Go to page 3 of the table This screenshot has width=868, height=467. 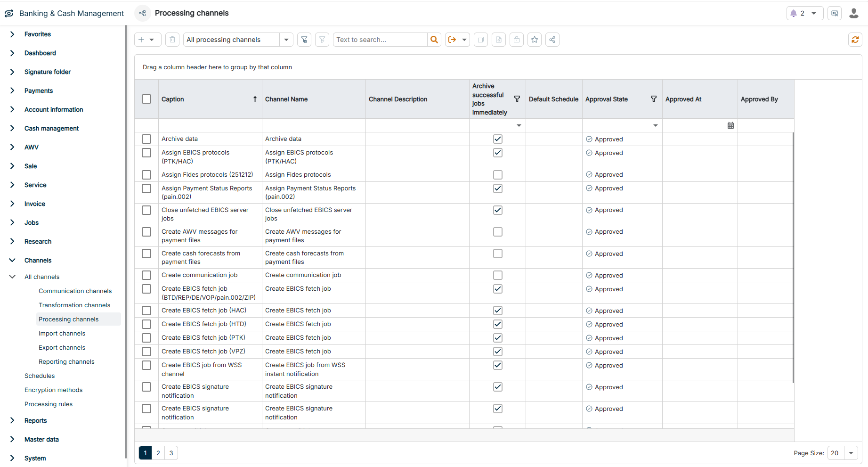[171, 453]
